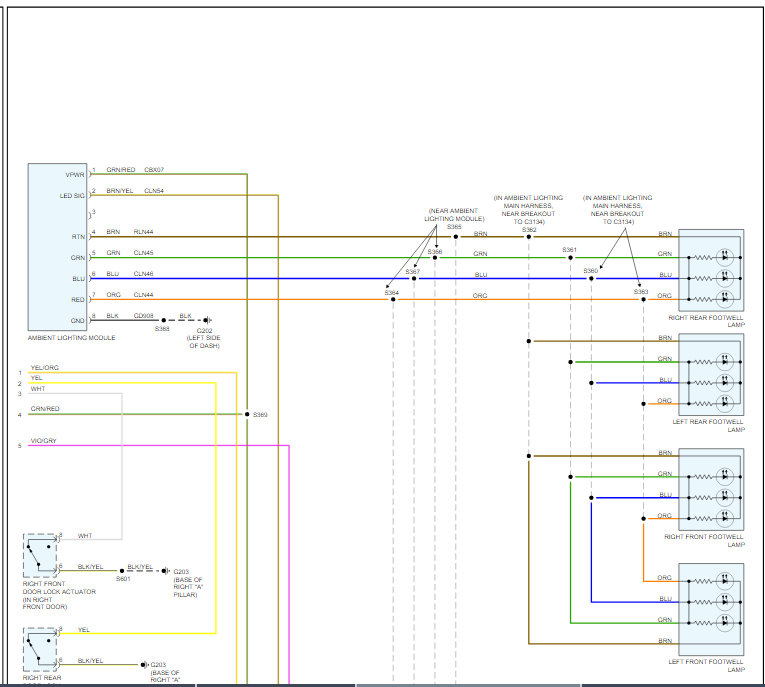Click the S365 splice label
This screenshot has width=765, height=687.
tap(455, 227)
